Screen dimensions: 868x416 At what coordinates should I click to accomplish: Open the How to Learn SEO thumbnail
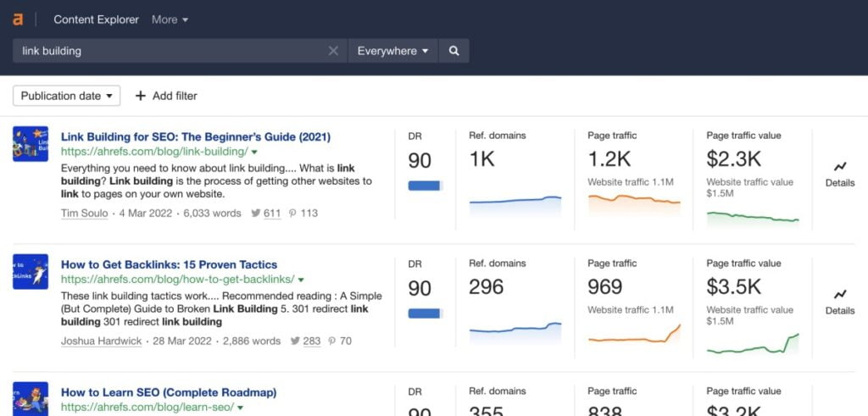click(31, 399)
